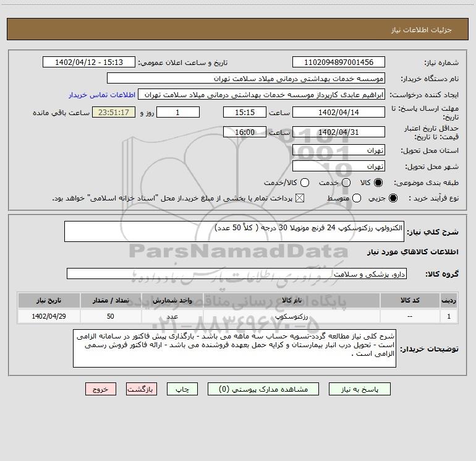Click the validity time field 16:00

click(245, 132)
